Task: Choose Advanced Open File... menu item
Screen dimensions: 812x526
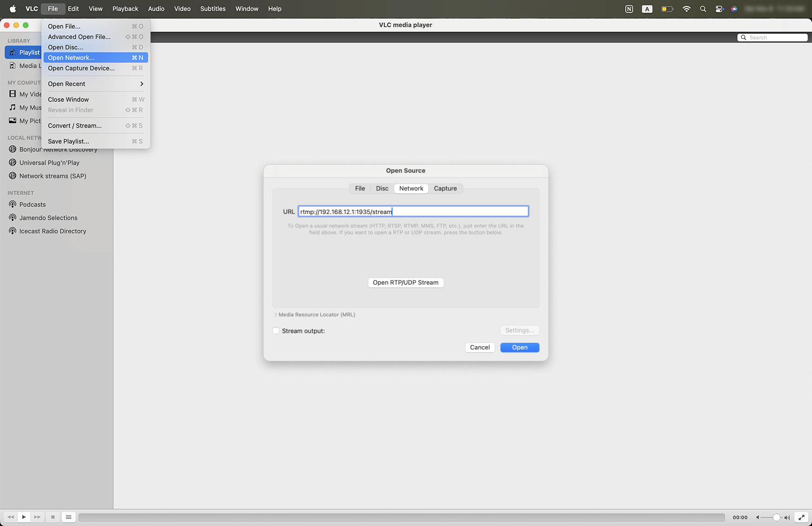Action: click(x=95, y=37)
